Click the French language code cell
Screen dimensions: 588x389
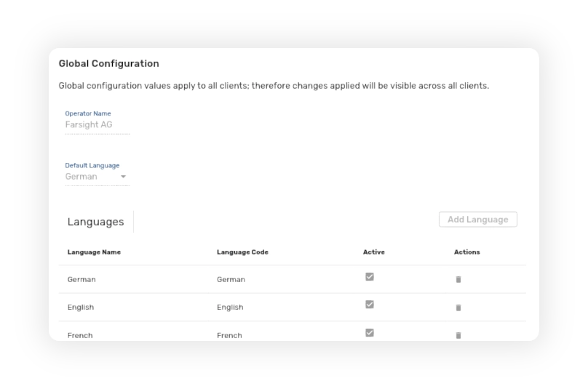click(229, 335)
